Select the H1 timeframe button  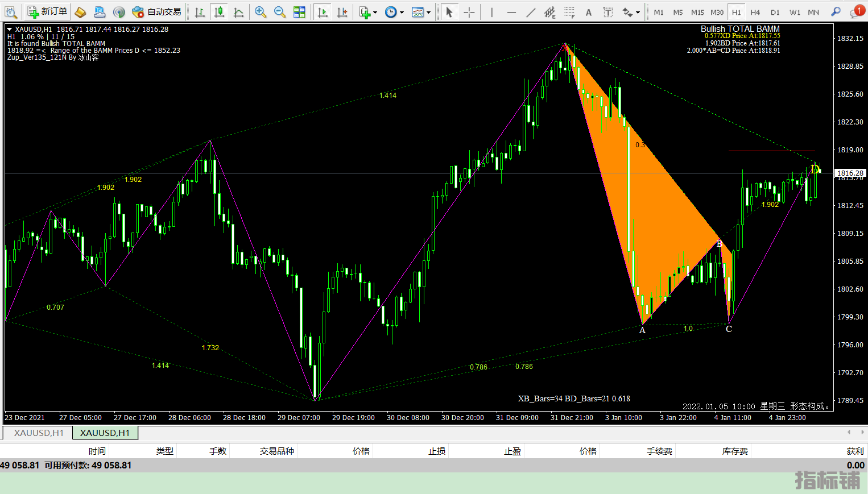pos(737,12)
